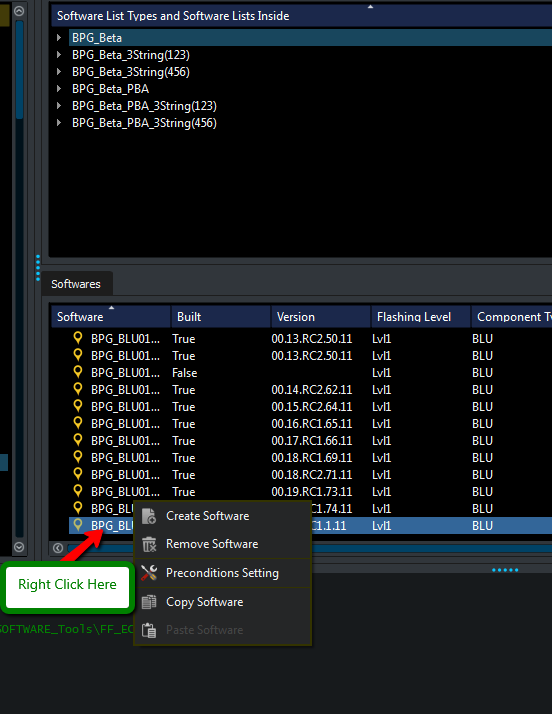Click the Preconditions Setting tools icon
552x714 pixels.
click(149, 573)
